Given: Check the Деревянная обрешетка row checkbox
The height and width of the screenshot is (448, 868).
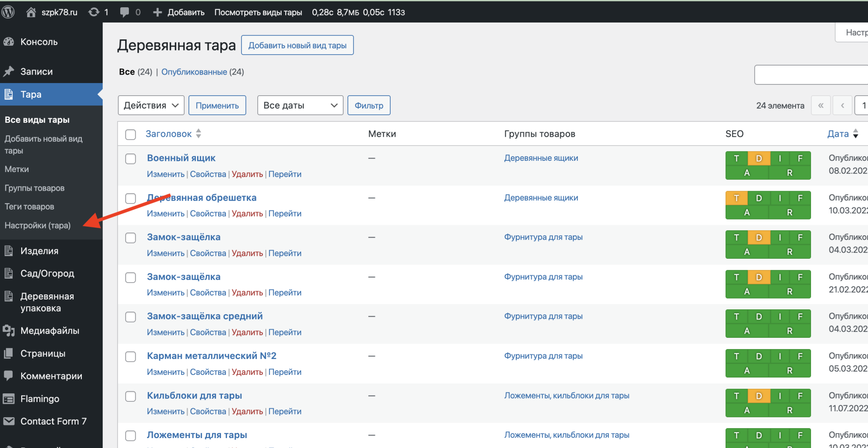Looking at the screenshot, I should (x=131, y=198).
